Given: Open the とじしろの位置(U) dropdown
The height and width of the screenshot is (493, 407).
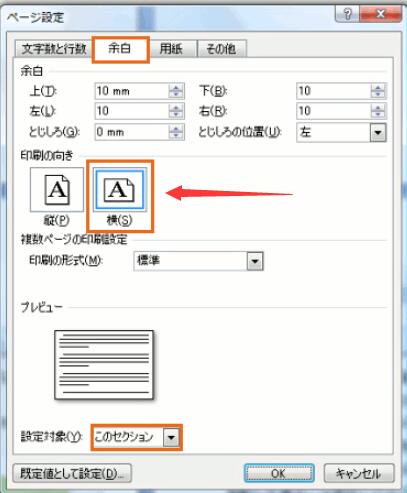Looking at the screenshot, I should coord(378,133).
